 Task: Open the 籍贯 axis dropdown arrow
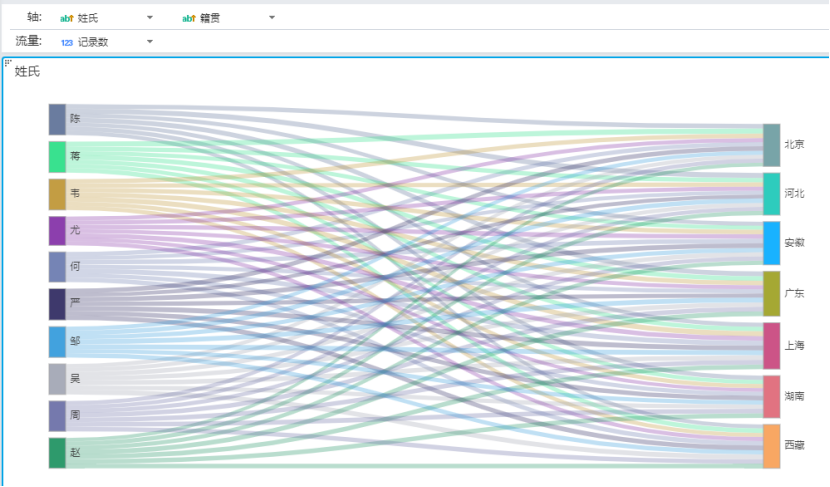click(x=272, y=17)
